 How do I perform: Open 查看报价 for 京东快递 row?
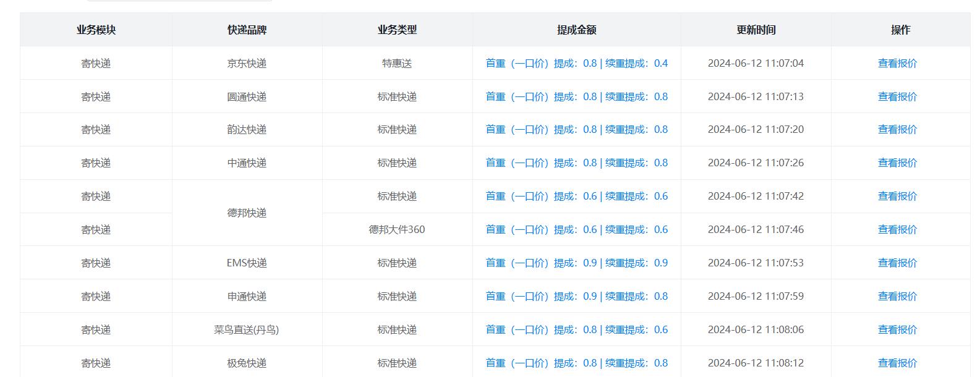tap(897, 63)
